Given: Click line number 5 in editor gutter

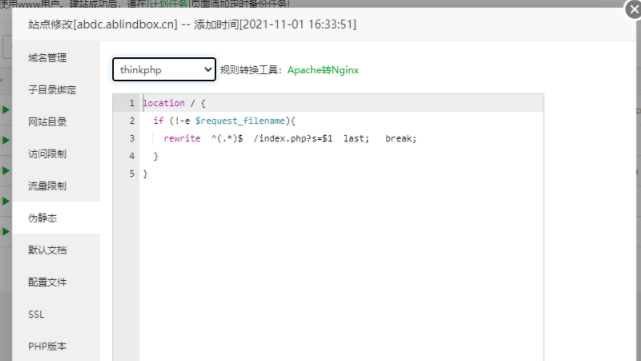Looking at the screenshot, I should [132, 174].
